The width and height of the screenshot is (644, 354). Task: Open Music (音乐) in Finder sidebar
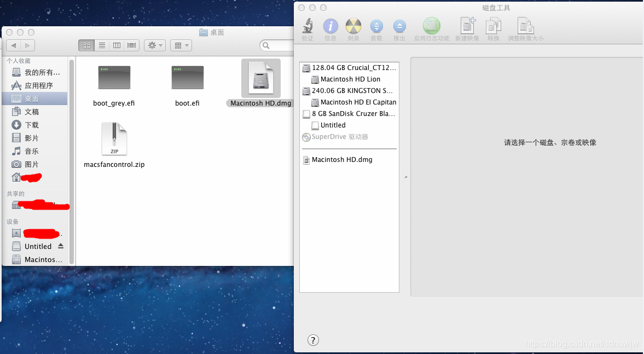tap(36, 152)
